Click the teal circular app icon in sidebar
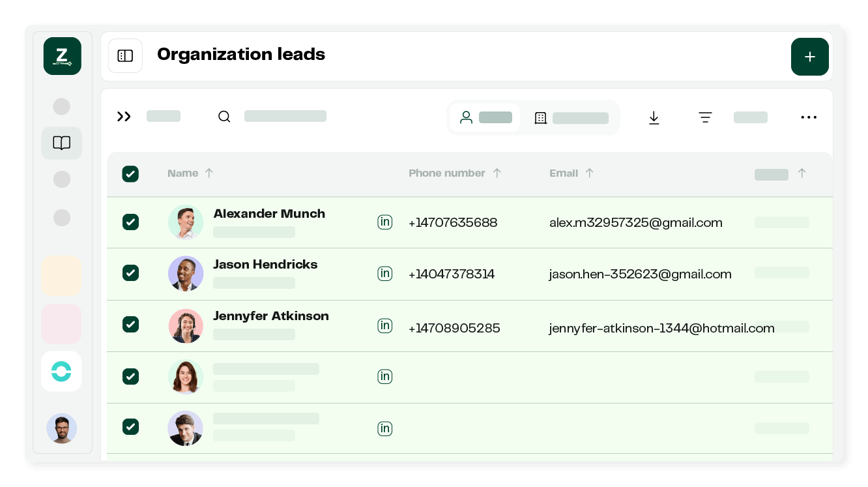The width and height of the screenshot is (868, 487). (x=61, y=372)
